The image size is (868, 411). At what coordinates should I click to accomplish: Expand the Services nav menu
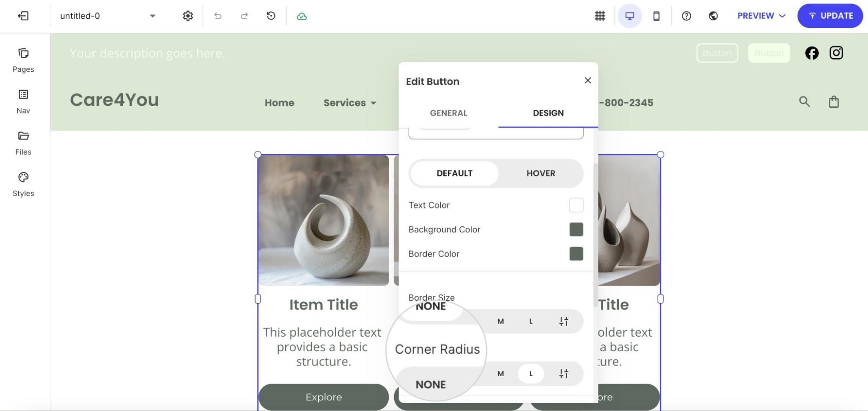click(350, 103)
